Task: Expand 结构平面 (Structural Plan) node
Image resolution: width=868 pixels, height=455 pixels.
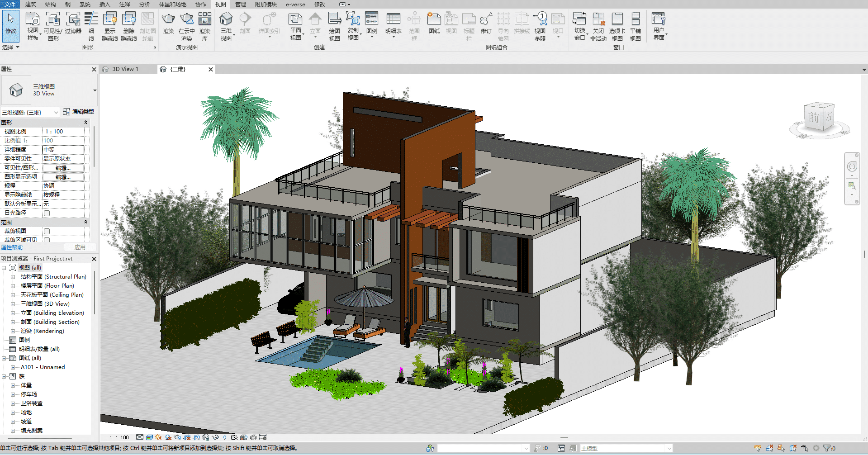Action: pos(13,277)
